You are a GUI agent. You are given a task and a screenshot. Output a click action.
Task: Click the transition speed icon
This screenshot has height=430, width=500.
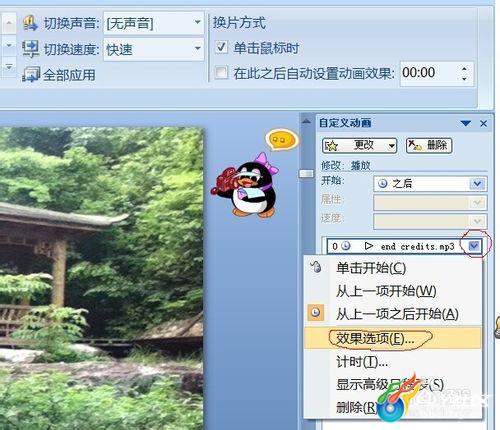pyautogui.click(x=30, y=49)
